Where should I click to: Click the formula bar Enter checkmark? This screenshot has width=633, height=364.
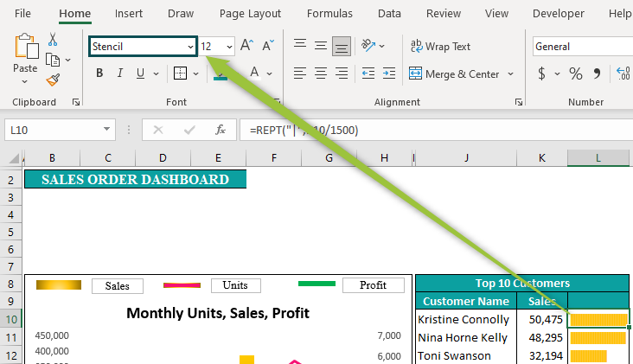coord(189,130)
